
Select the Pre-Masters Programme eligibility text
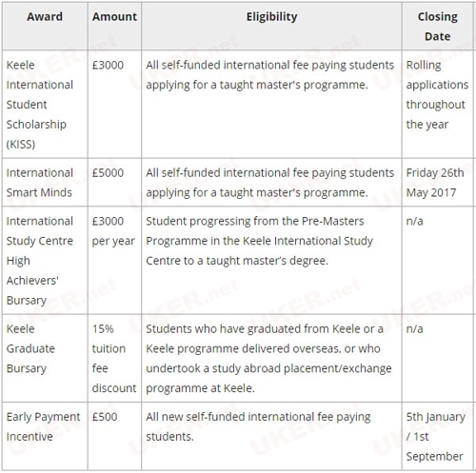pyautogui.click(x=259, y=241)
